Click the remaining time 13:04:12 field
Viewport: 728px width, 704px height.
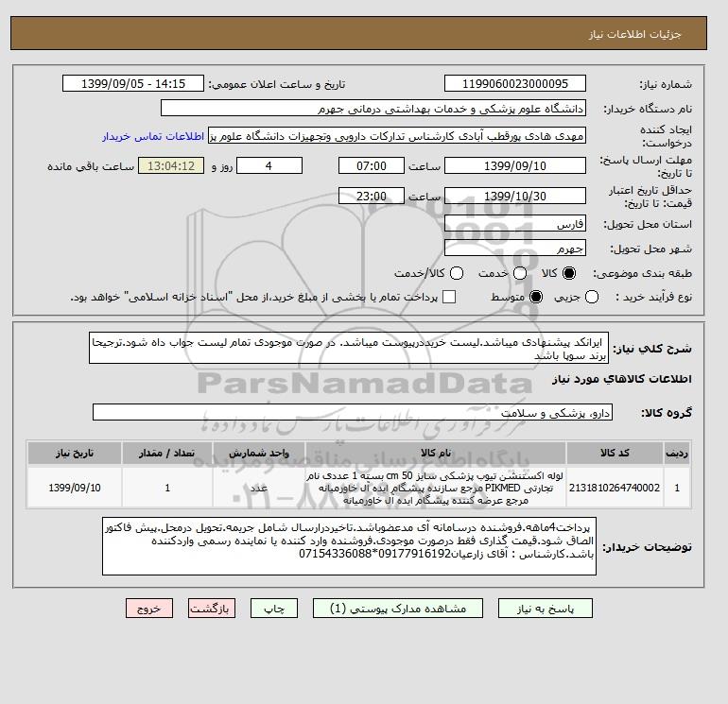pyautogui.click(x=171, y=165)
